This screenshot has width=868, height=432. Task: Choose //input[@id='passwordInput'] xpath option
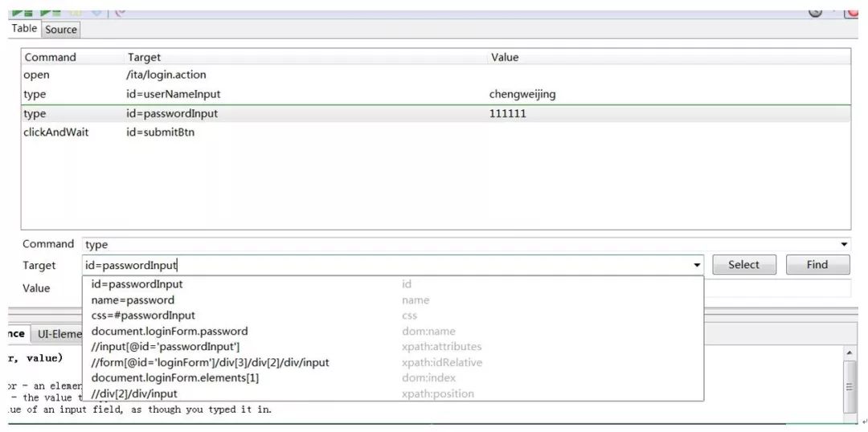(393, 347)
